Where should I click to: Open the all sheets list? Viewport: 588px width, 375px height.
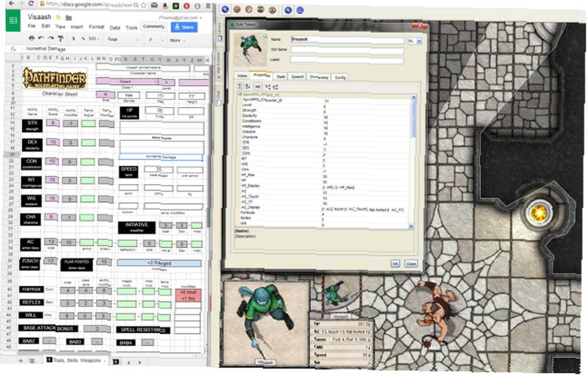32,361
